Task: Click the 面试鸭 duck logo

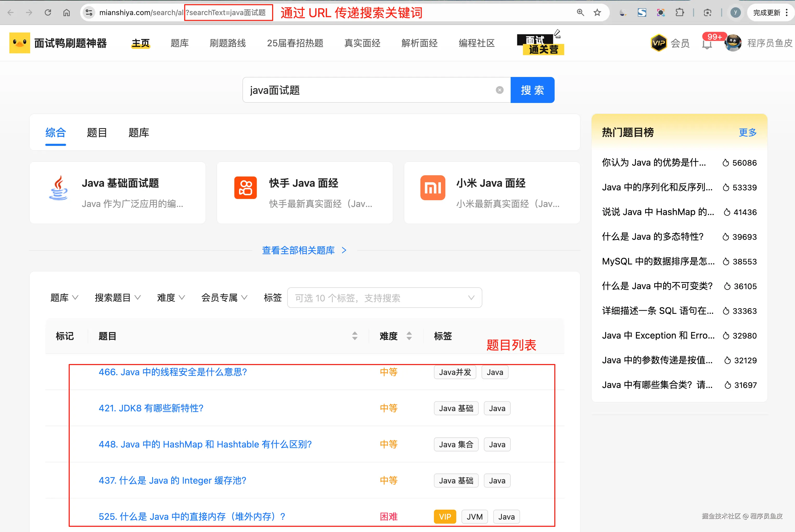Action: (x=20, y=43)
